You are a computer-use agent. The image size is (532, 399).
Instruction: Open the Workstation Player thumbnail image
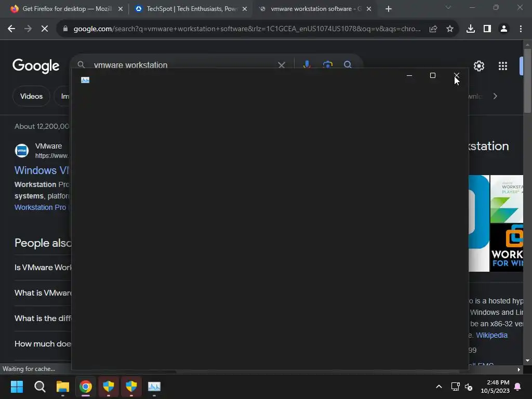pyautogui.click(x=507, y=199)
